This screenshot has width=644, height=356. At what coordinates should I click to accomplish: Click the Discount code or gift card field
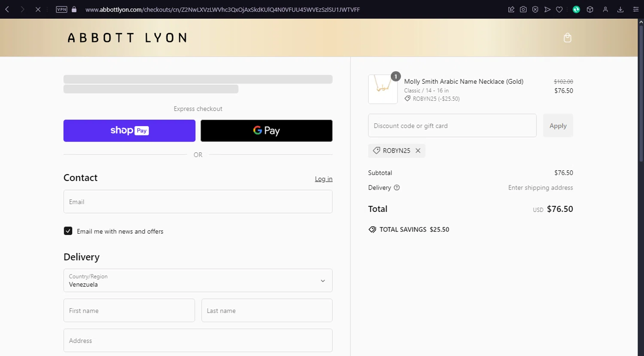tap(453, 126)
